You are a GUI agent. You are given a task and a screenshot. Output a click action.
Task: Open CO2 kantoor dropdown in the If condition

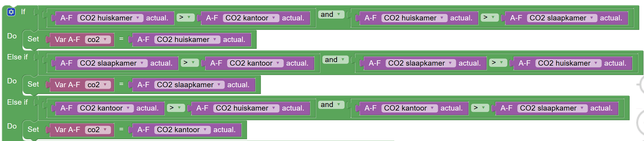click(x=251, y=18)
